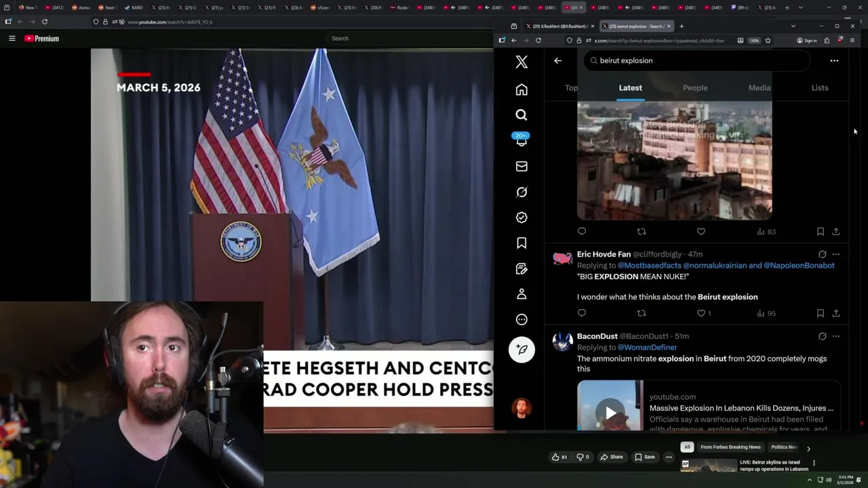This screenshot has width=868, height=488.
Task: Click Sign in in Firefox toolbar
Action: 807,41
